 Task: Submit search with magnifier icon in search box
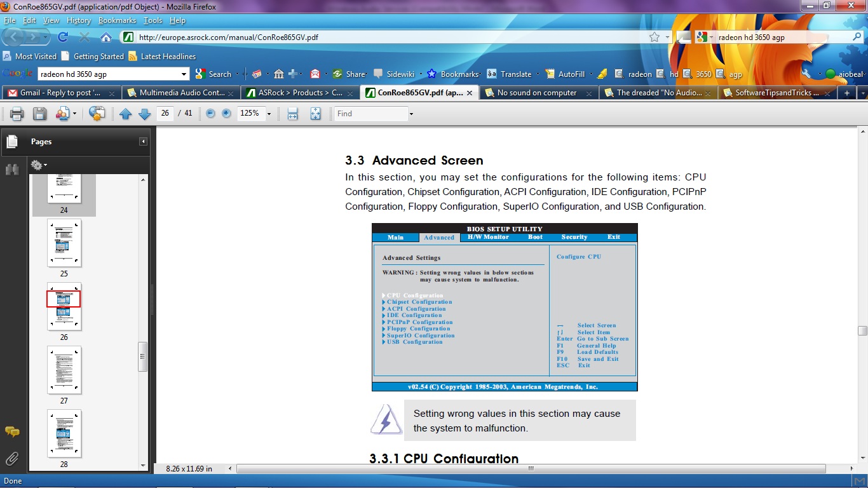857,37
